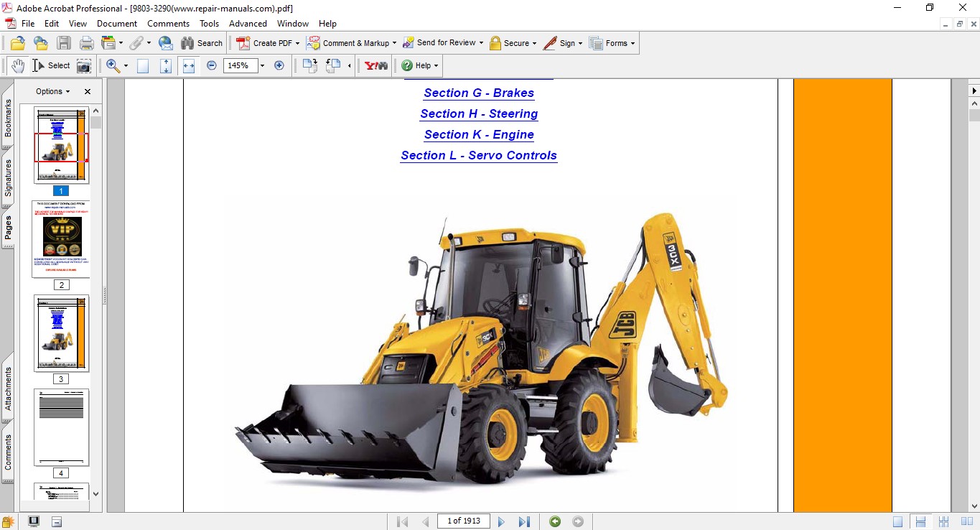Click the green Previous View arrow
This screenshot has width=980, height=530.
(x=555, y=521)
